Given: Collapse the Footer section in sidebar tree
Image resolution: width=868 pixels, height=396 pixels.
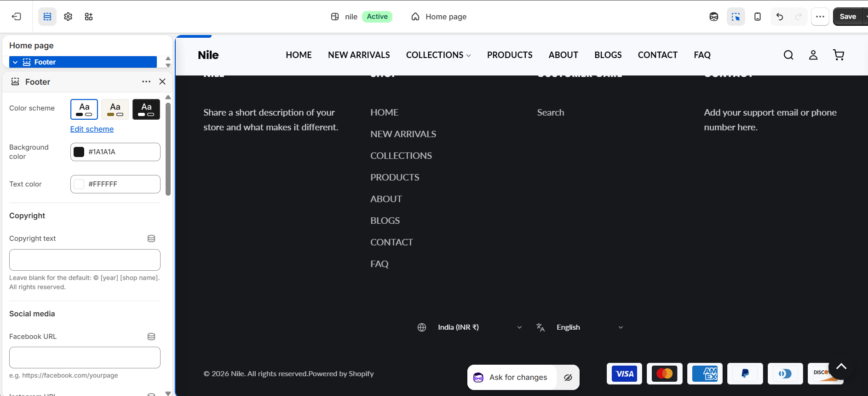Looking at the screenshot, I should (15, 62).
